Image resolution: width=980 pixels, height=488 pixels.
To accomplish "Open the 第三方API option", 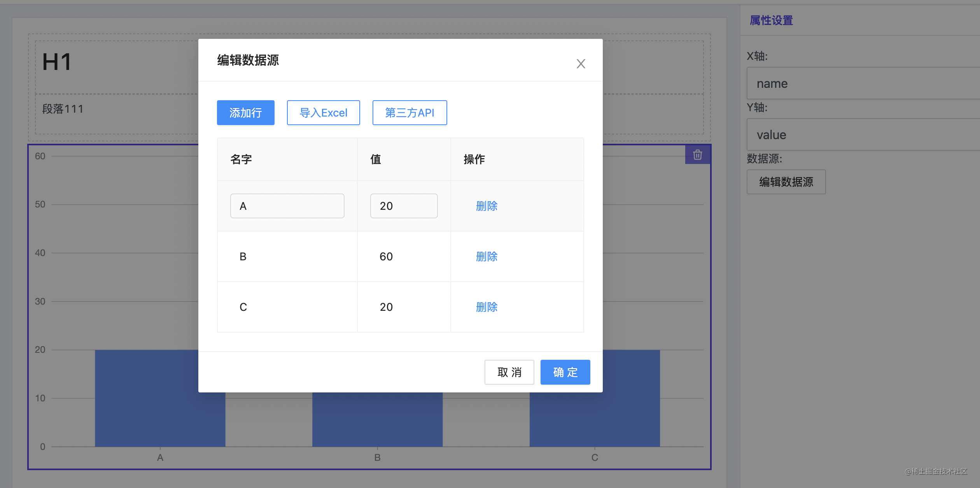I will (409, 113).
